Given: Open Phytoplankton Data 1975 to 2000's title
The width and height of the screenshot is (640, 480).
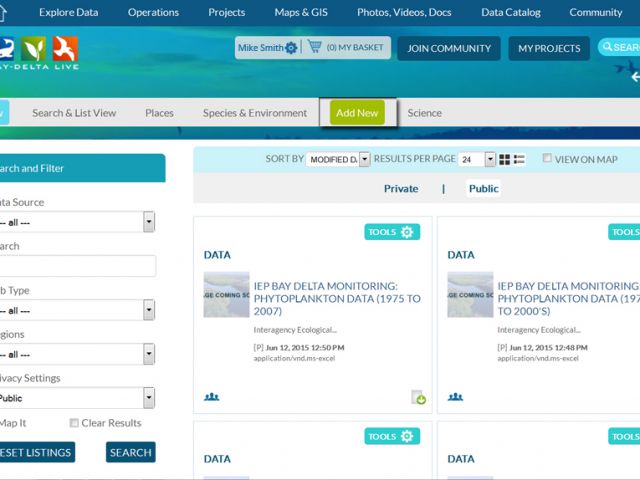Looking at the screenshot, I should point(569,298).
